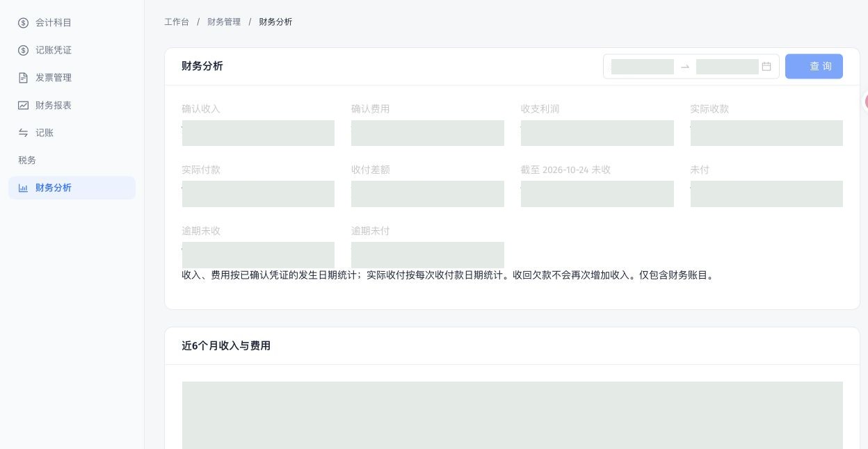Click the 工作台 breadcrumb link
868x449 pixels.
point(177,22)
